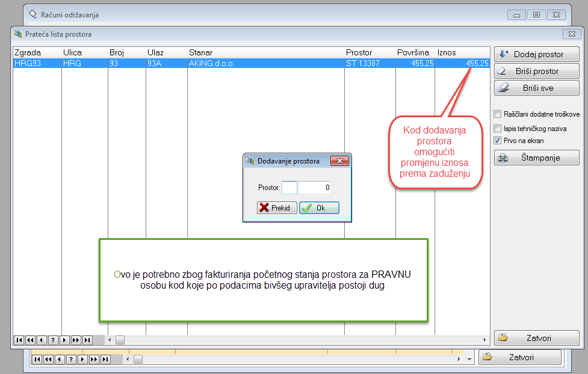Minimize the Računi održavanja window
The width and height of the screenshot is (588, 374).
click(x=516, y=15)
